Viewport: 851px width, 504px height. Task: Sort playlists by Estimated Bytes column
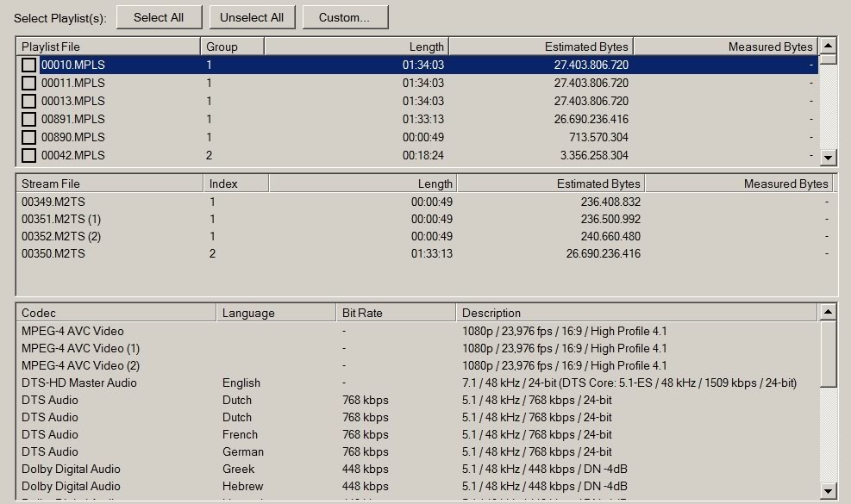click(541, 47)
